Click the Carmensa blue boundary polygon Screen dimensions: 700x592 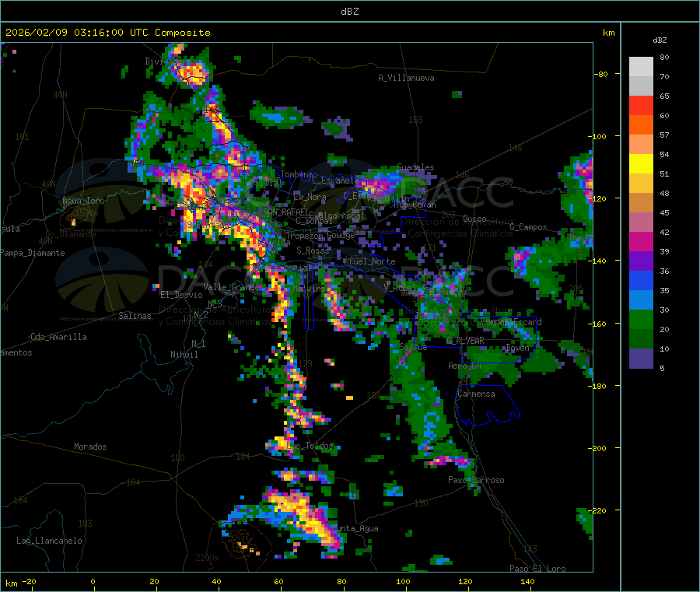[487, 405]
